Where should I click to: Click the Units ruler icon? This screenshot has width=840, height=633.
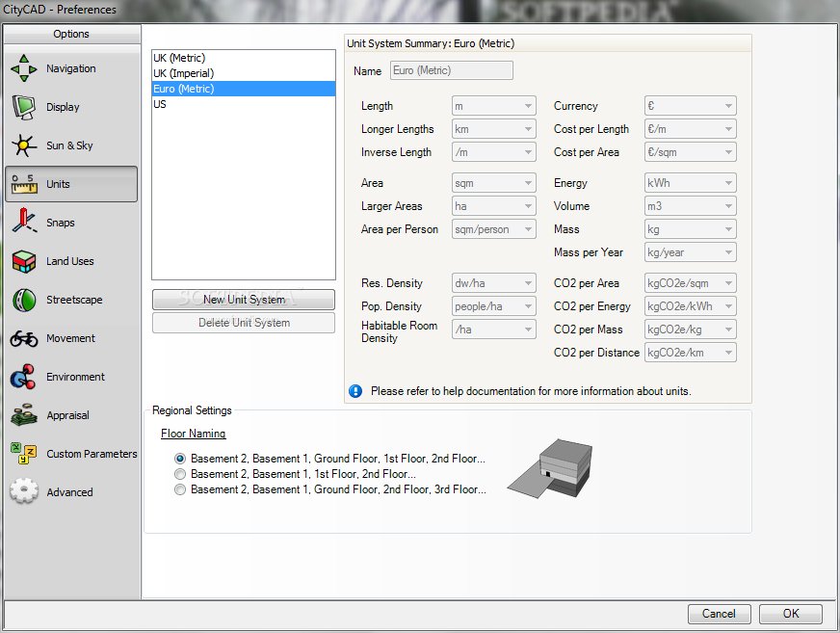pyautogui.click(x=24, y=184)
